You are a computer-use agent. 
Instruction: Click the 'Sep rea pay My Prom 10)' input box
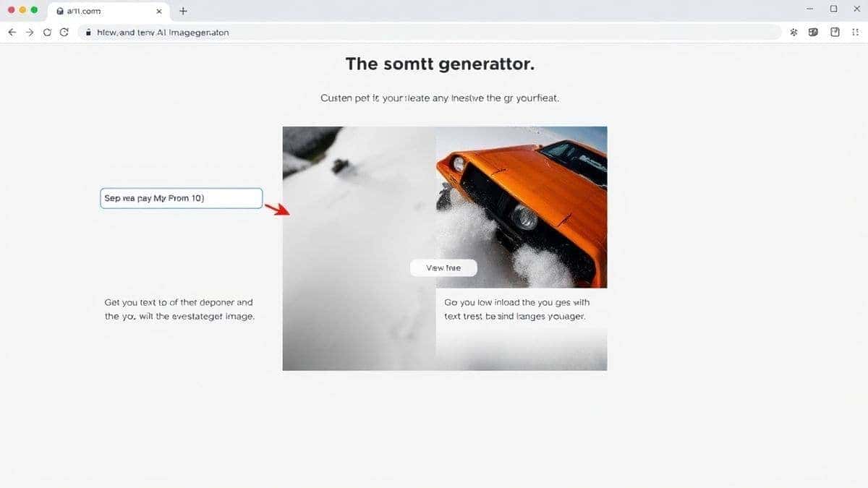[181, 198]
